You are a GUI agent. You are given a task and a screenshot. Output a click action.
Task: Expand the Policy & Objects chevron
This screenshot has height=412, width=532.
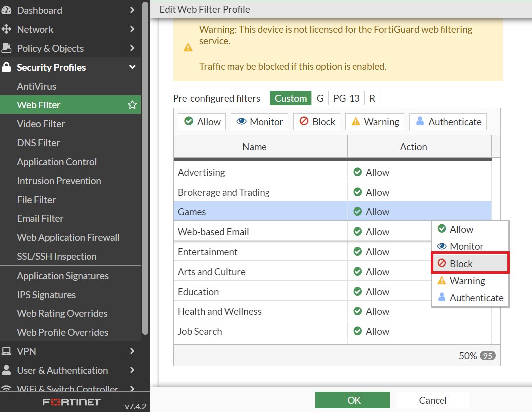pos(132,48)
